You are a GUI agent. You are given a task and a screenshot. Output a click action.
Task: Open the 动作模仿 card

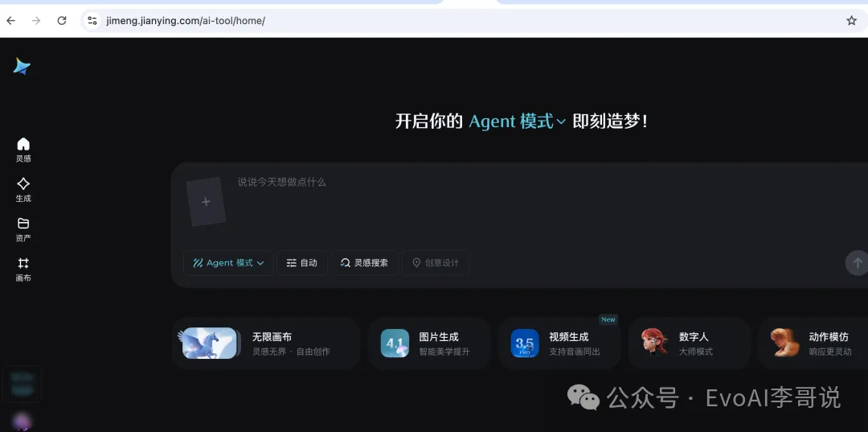[x=813, y=344]
